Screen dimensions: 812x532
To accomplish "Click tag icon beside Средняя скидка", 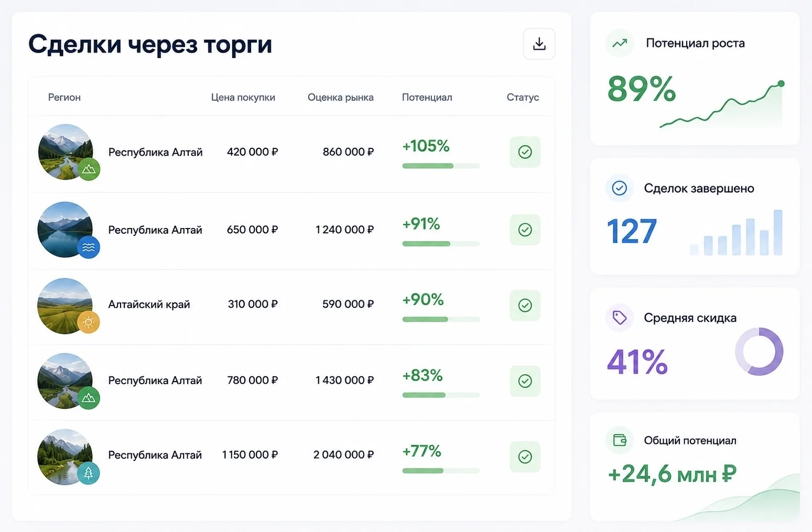I will point(620,318).
